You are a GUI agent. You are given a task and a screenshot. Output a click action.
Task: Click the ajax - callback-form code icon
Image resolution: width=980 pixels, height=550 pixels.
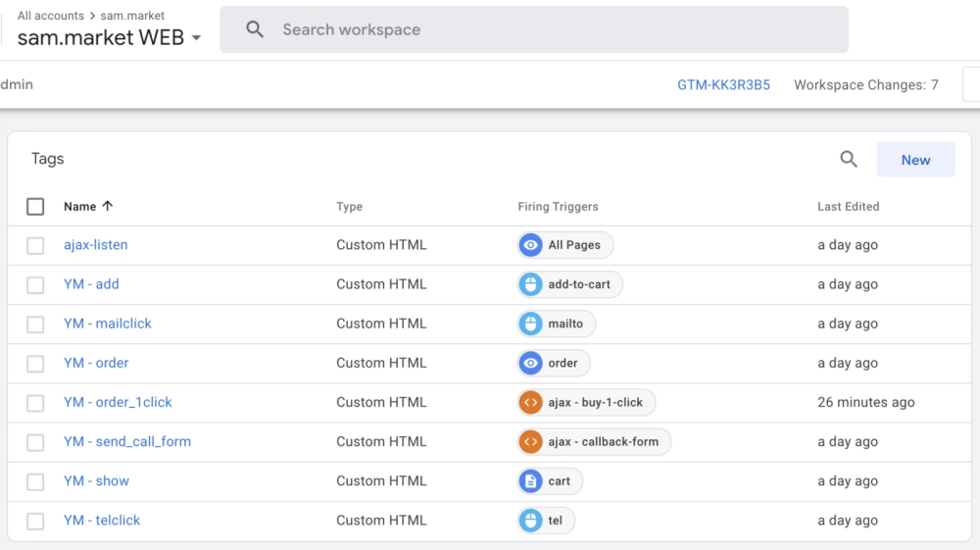coord(531,442)
